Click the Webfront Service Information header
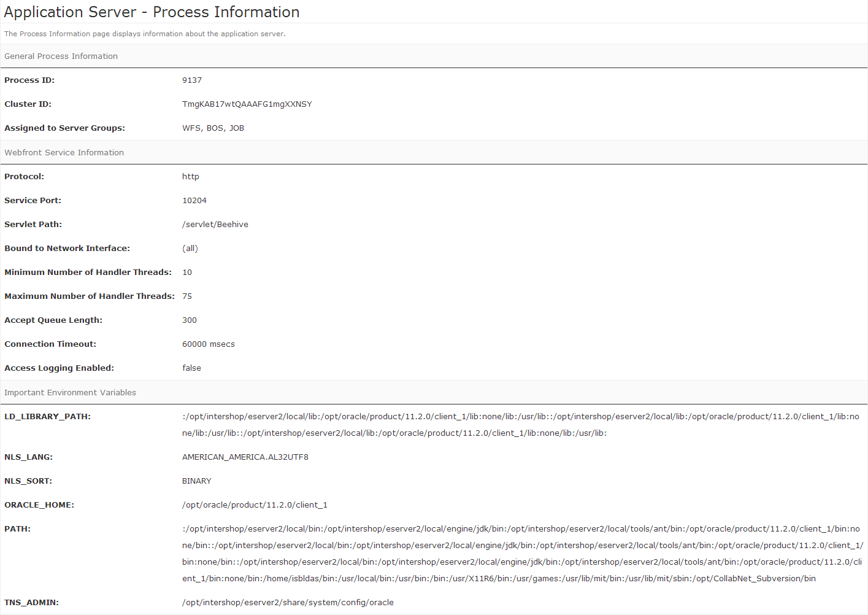The height and width of the screenshot is (615, 868). click(64, 152)
